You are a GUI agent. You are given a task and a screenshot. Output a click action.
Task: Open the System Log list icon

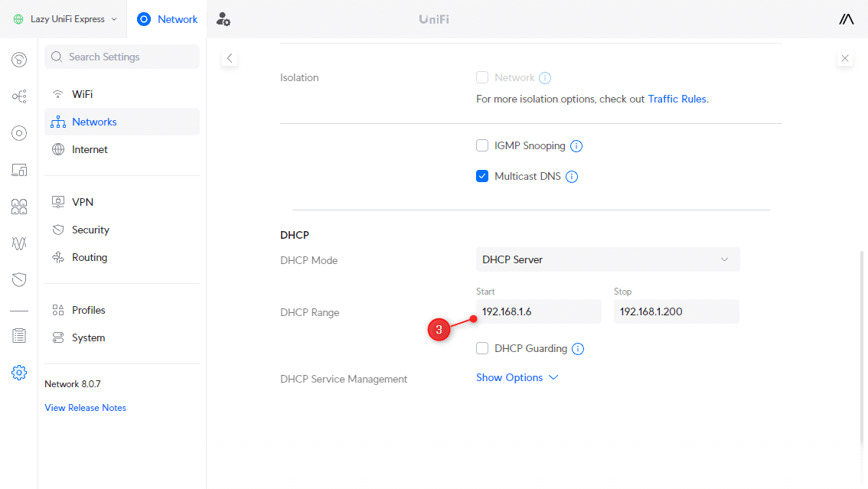point(19,336)
